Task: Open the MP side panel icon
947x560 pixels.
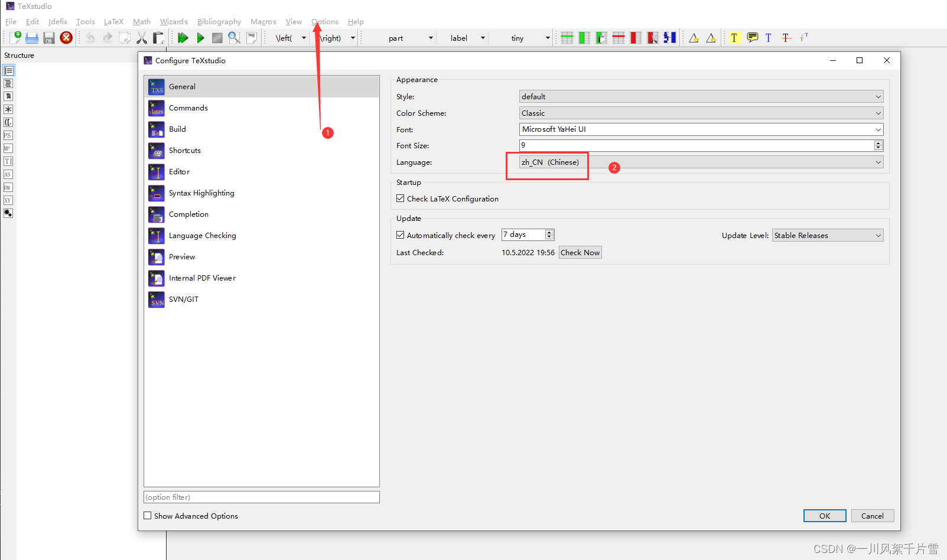Action: click(x=8, y=148)
